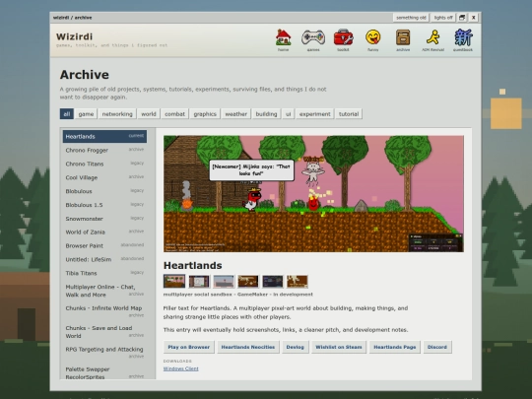Select the Blobulous entry
This screenshot has width=532, height=399.
104,191
